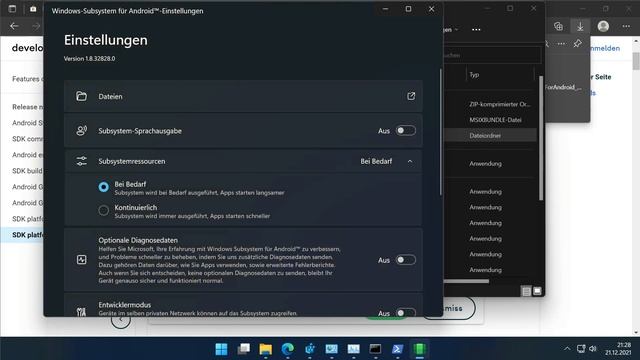The height and width of the screenshot is (360, 640).
Task: Click the Dateien folder icon
Action: coord(81,96)
